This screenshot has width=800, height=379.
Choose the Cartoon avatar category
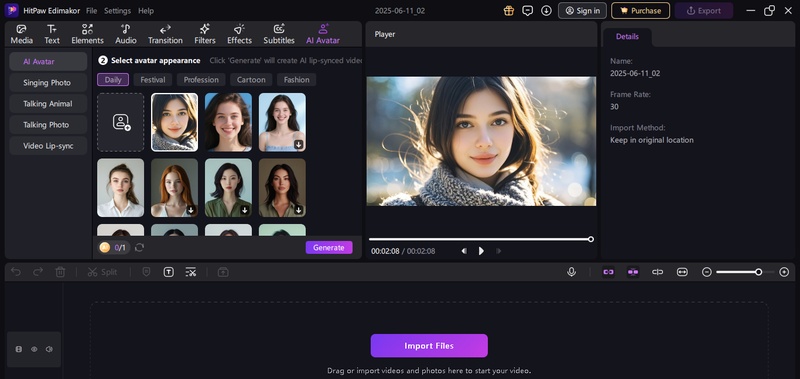251,80
